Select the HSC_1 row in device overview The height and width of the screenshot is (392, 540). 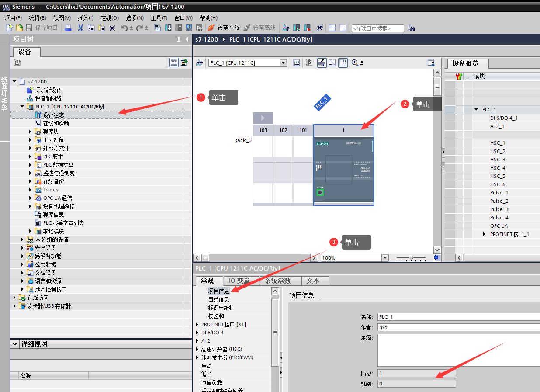492,143
